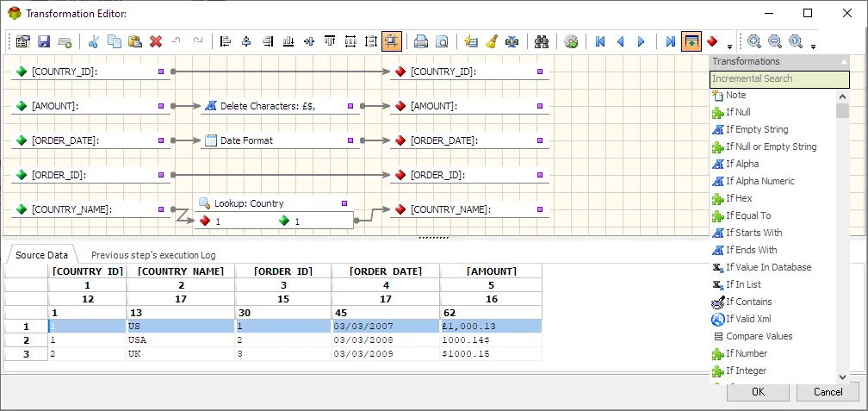Choose If Null from the transformations list
868x411 pixels.
pyautogui.click(x=738, y=112)
